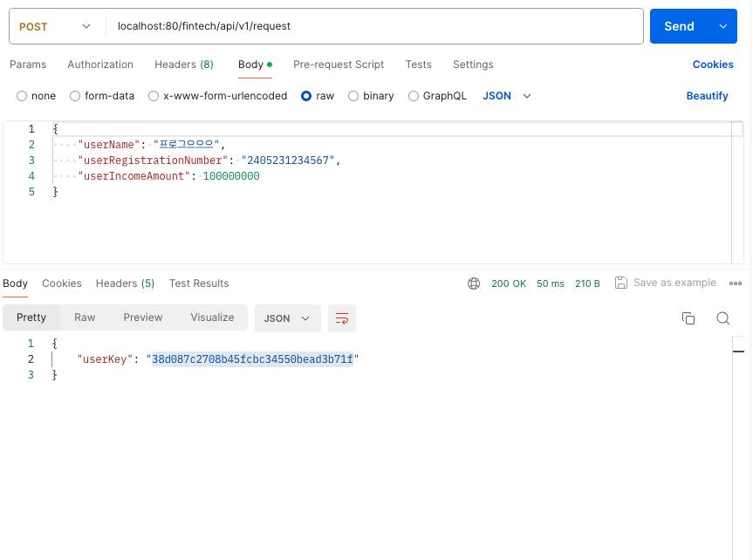Click the Beautify link
Screen dimensions: 753x560
pyautogui.click(x=707, y=96)
